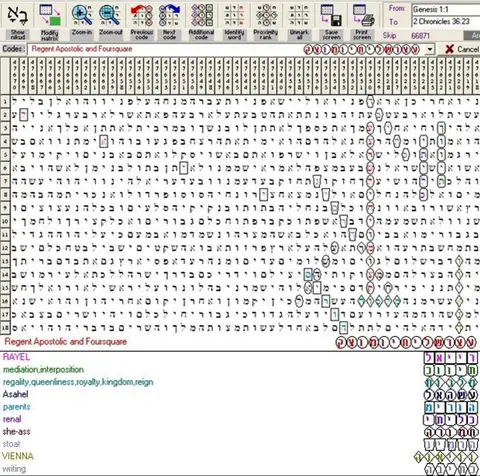Select stoat in the terms list
480x476 pixels.
[11, 444]
